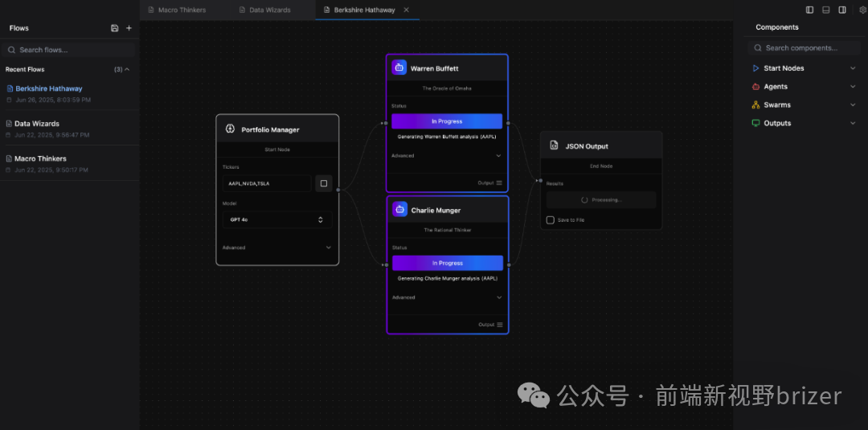
Task: Click the Warren Buffett node title
Action: (x=435, y=68)
